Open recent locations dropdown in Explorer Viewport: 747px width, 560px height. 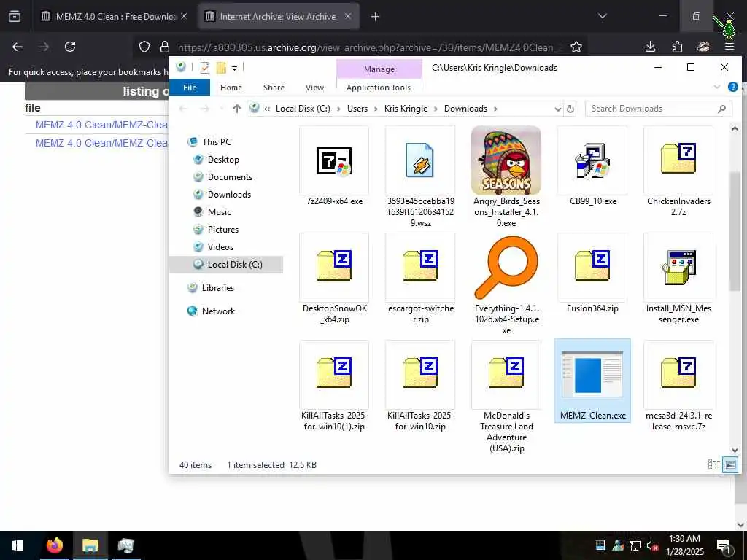221,109
